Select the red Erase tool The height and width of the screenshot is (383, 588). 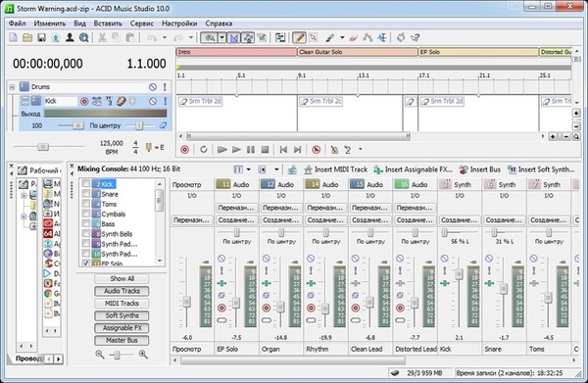tap(353, 37)
